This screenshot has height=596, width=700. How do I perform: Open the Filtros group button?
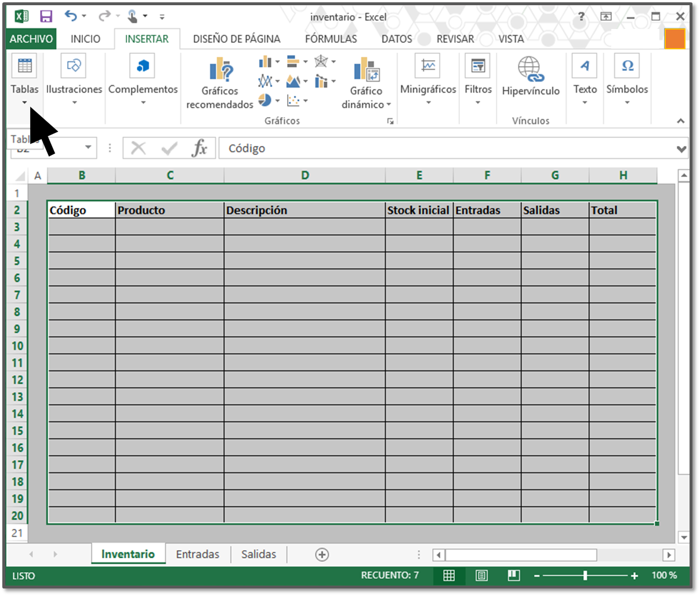pos(478,79)
